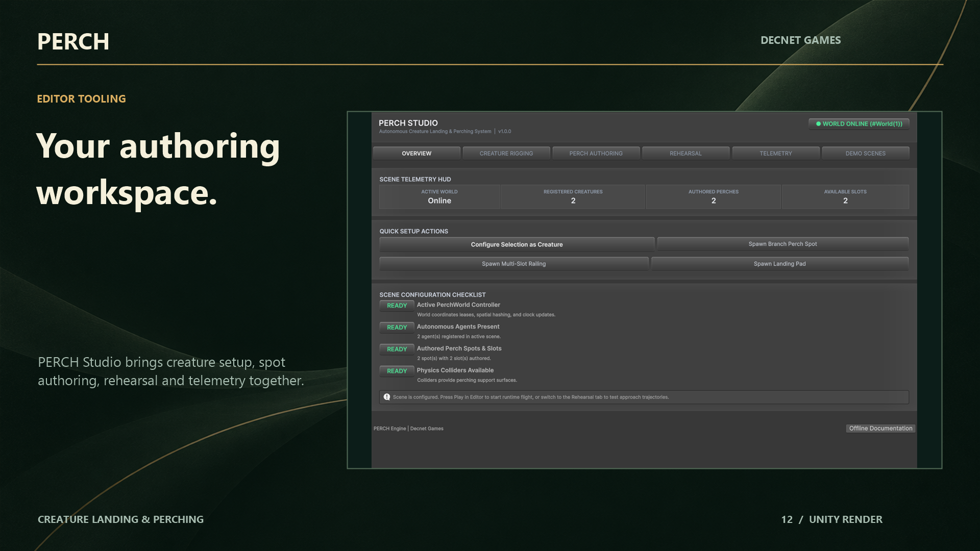Image resolution: width=980 pixels, height=551 pixels.
Task: Switch to the Perch Authoring tab
Action: coord(596,154)
